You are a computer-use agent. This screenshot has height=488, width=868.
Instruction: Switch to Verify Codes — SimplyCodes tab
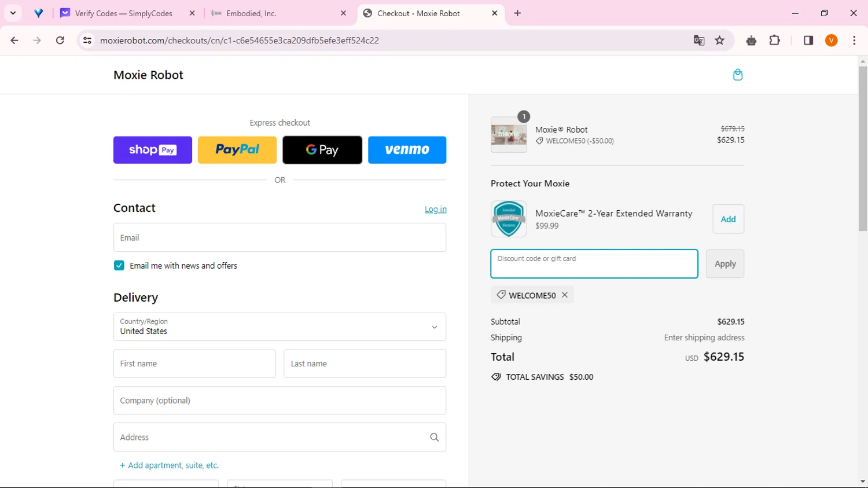coord(123,13)
